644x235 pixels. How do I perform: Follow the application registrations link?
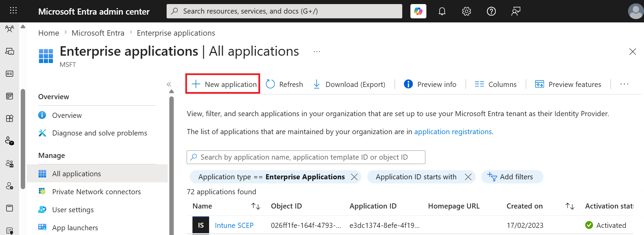pos(453,132)
